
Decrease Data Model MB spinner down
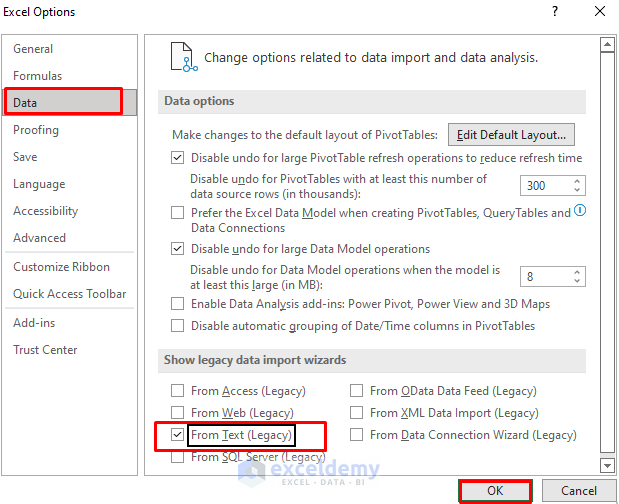click(577, 281)
